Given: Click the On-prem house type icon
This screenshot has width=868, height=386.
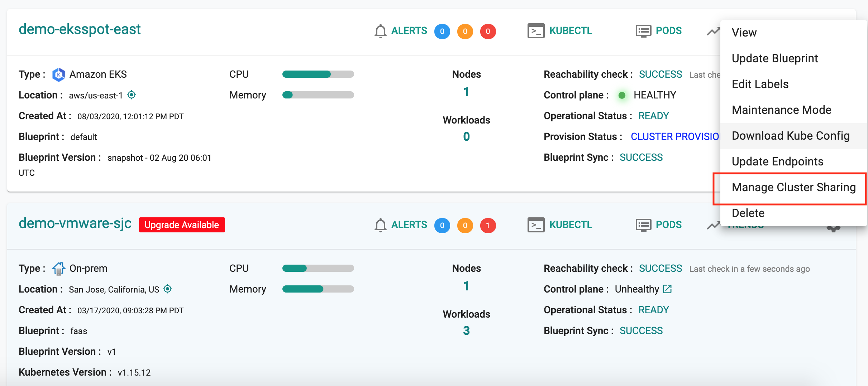Looking at the screenshot, I should [x=59, y=269].
